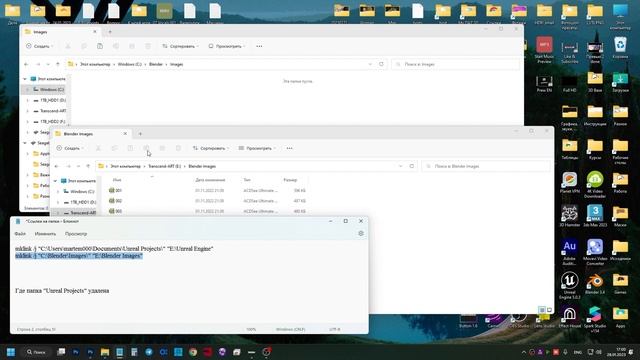The image size is (640, 360).
Task: Open Сортировать dropdown in Images window
Action: coord(180,46)
